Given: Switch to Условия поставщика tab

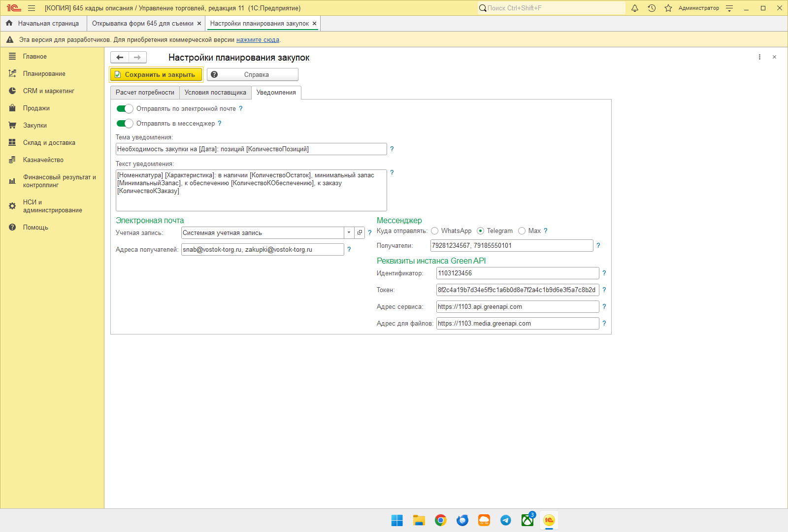Looking at the screenshot, I should tap(215, 93).
